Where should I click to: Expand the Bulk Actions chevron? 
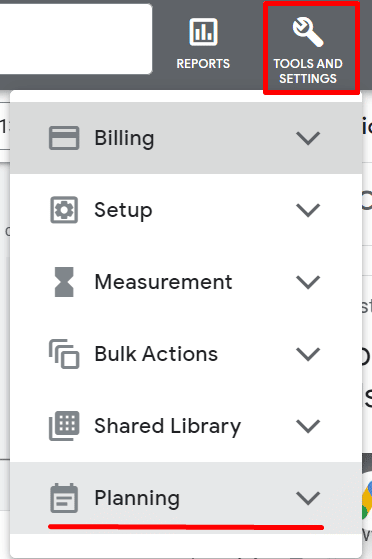coord(308,354)
